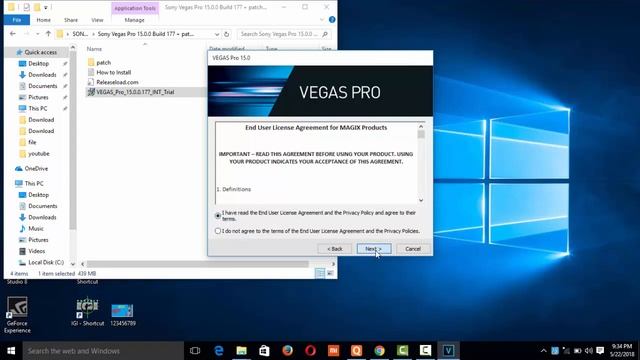Cancel the VEGAS Pro installation
The height and width of the screenshot is (360, 640).
pos(413,249)
